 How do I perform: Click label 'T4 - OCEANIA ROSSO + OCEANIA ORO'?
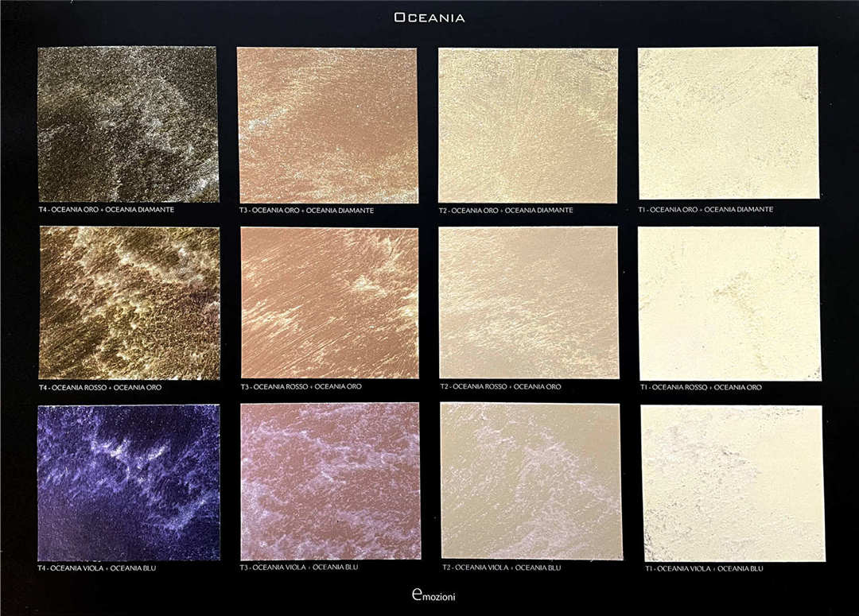click(100, 387)
